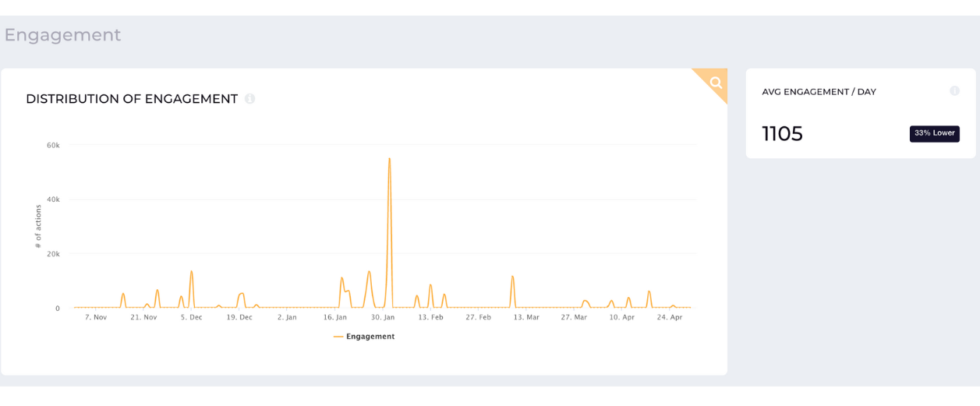Click the 16. Jan x-axis label
Viewport: 980px width, 406px height.
point(334,317)
